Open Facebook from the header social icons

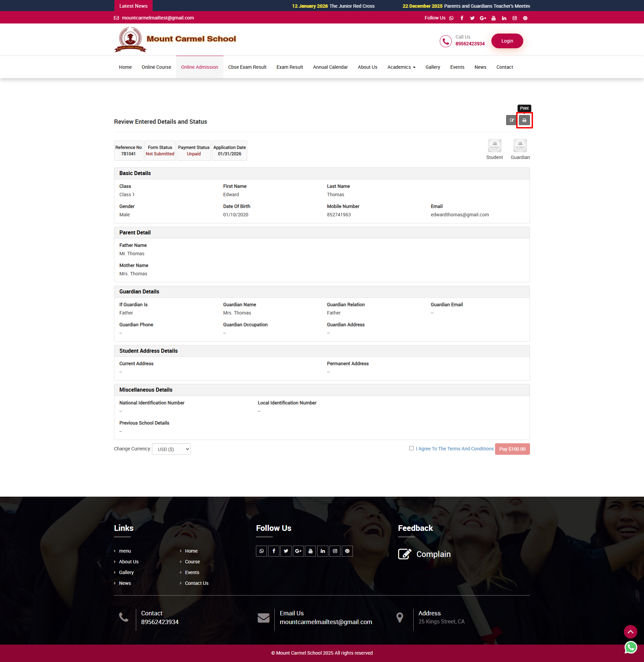point(462,18)
